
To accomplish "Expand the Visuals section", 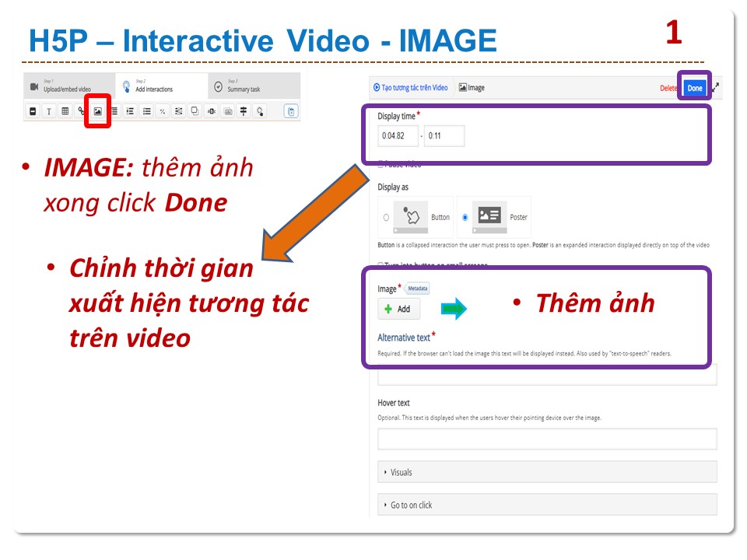I will coord(546,472).
